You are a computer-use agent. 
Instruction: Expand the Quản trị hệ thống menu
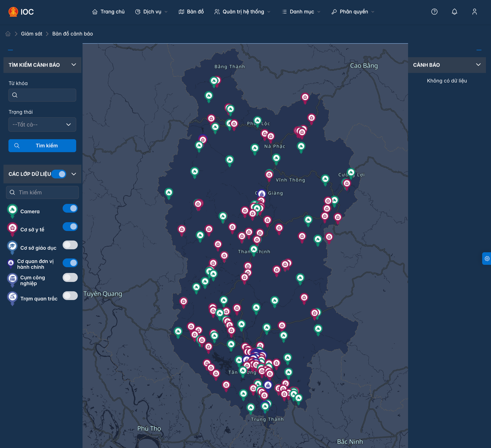point(242,12)
